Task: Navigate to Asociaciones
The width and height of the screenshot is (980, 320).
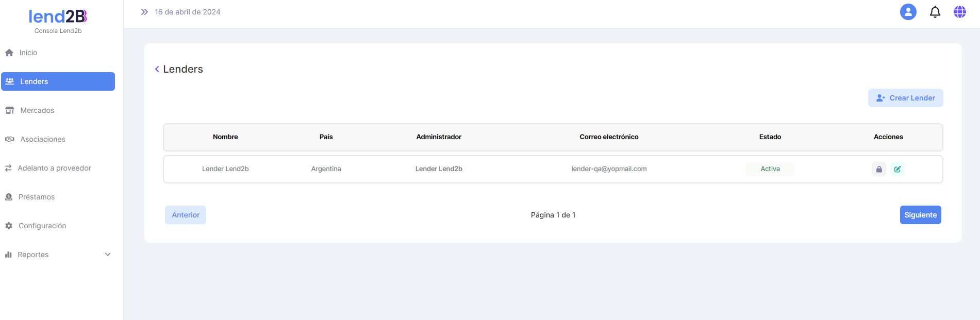Action: point(42,139)
